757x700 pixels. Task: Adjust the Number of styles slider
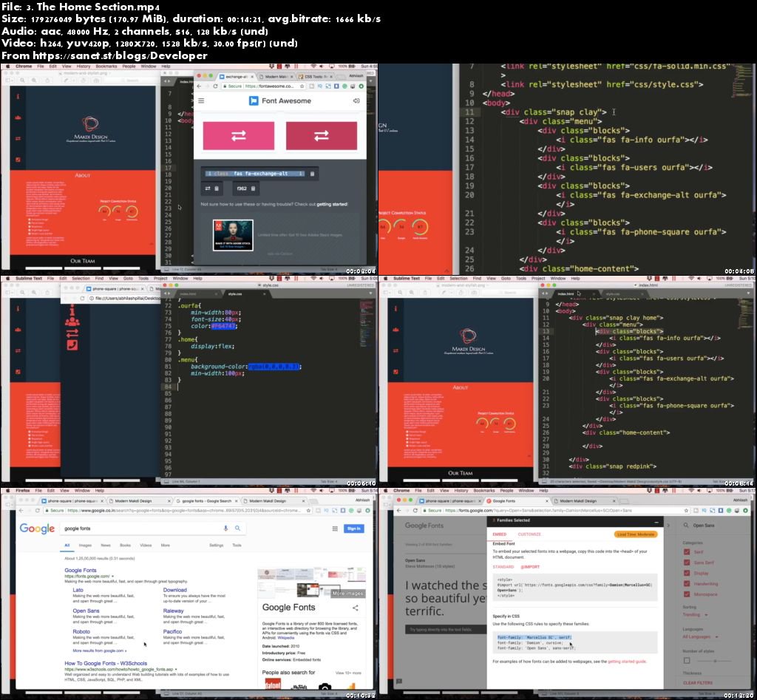[x=715, y=660]
